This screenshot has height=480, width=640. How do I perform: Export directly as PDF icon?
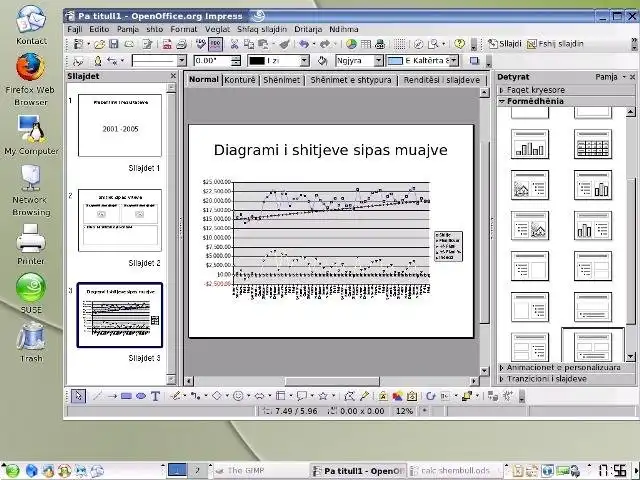pyautogui.click(x=167, y=44)
